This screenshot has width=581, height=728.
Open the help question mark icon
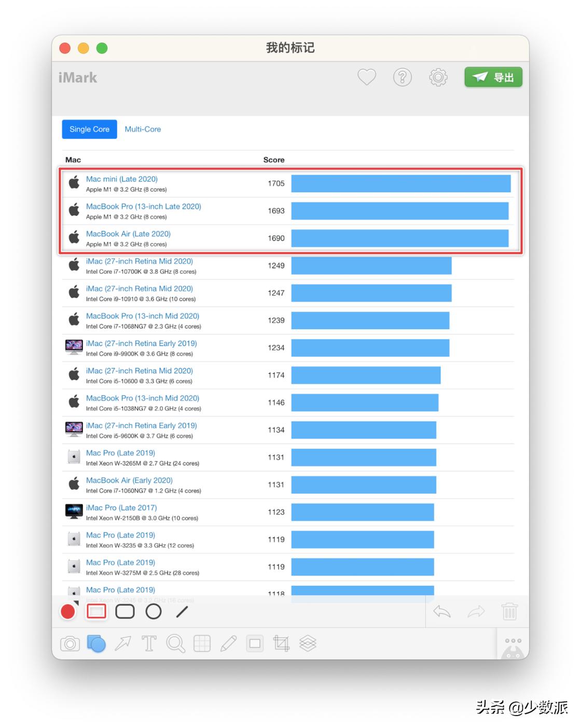[403, 77]
